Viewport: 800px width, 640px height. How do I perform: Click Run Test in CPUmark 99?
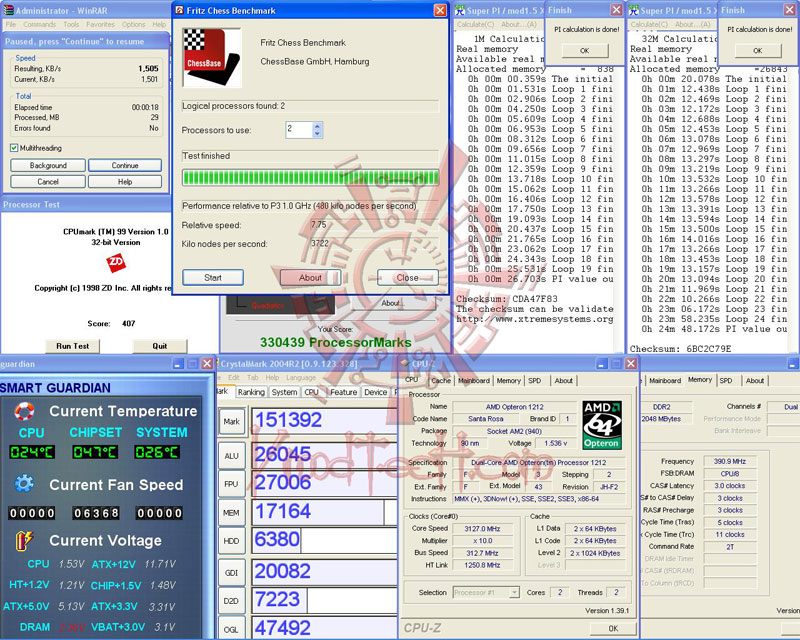pyautogui.click(x=72, y=346)
